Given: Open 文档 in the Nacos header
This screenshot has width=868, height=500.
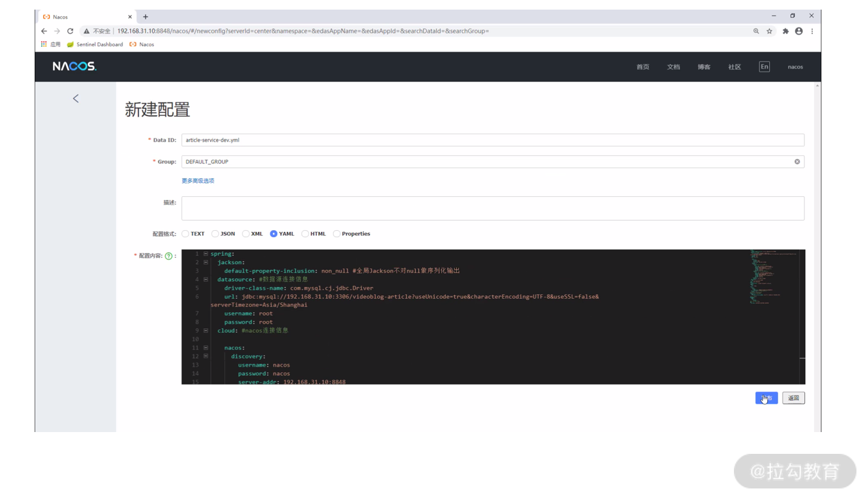Looking at the screenshot, I should [x=674, y=67].
